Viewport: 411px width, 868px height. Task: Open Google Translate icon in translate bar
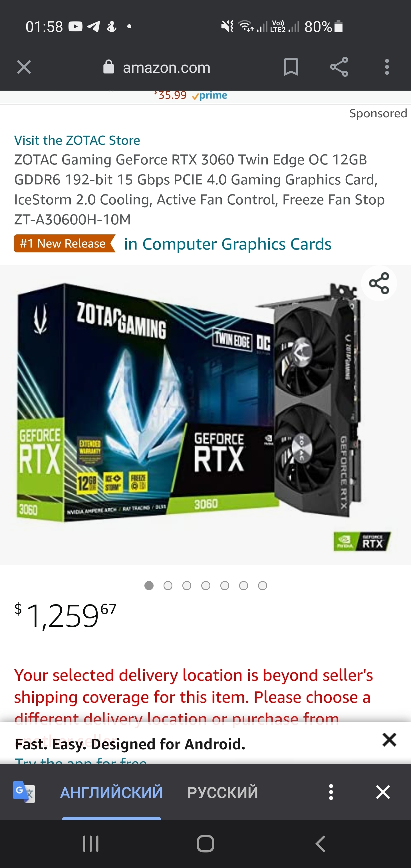point(24,791)
